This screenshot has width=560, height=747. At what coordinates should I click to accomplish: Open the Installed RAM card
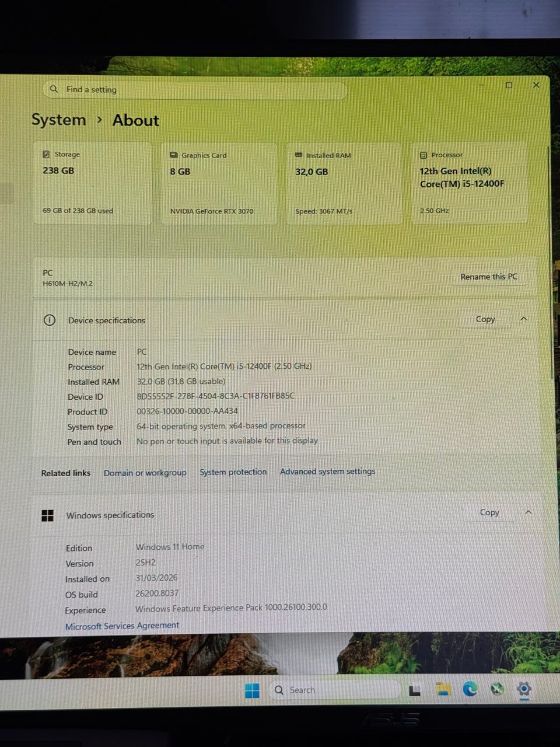coord(344,184)
